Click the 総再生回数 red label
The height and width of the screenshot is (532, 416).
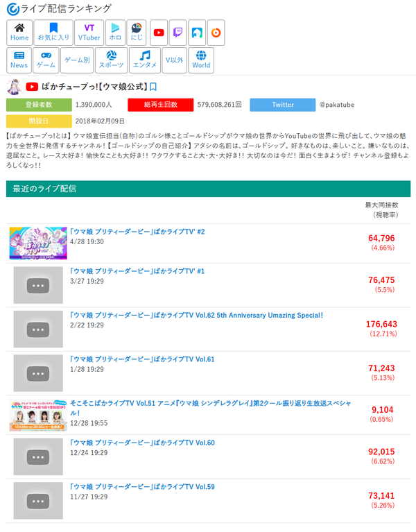click(x=161, y=105)
